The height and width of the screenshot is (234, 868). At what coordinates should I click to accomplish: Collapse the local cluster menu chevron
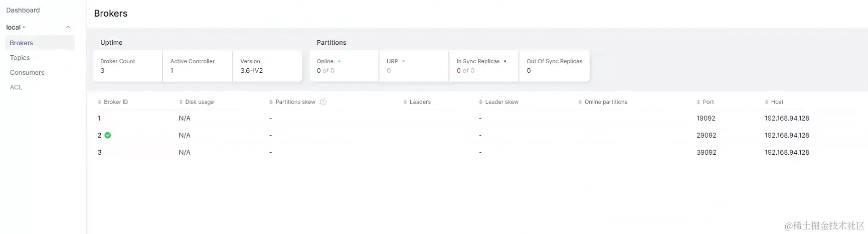pyautogui.click(x=68, y=27)
